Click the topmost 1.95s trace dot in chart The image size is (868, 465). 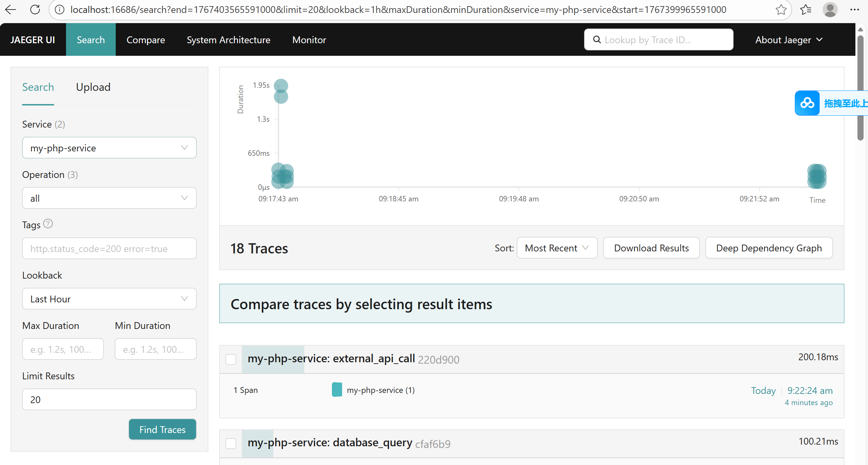[x=281, y=85]
